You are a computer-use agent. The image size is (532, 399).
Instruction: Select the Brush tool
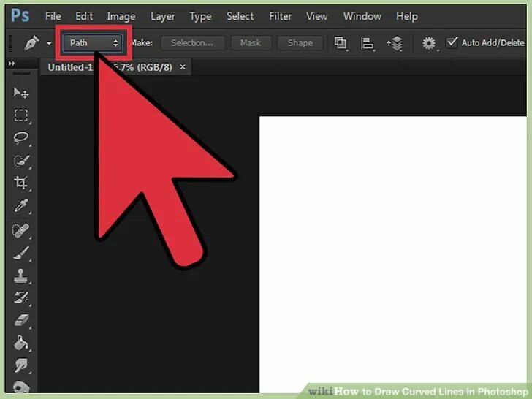tap(21, 253)
